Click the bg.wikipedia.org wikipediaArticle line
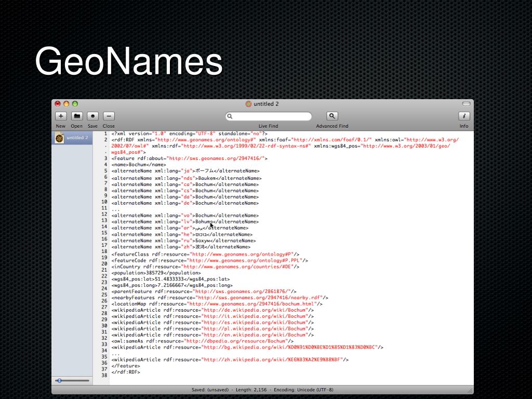 247,348
